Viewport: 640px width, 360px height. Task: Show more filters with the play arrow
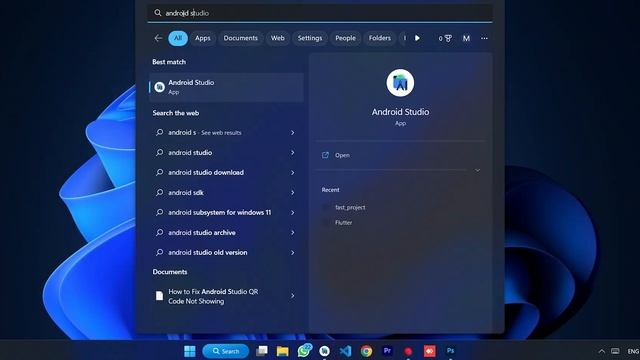(417, 38)
